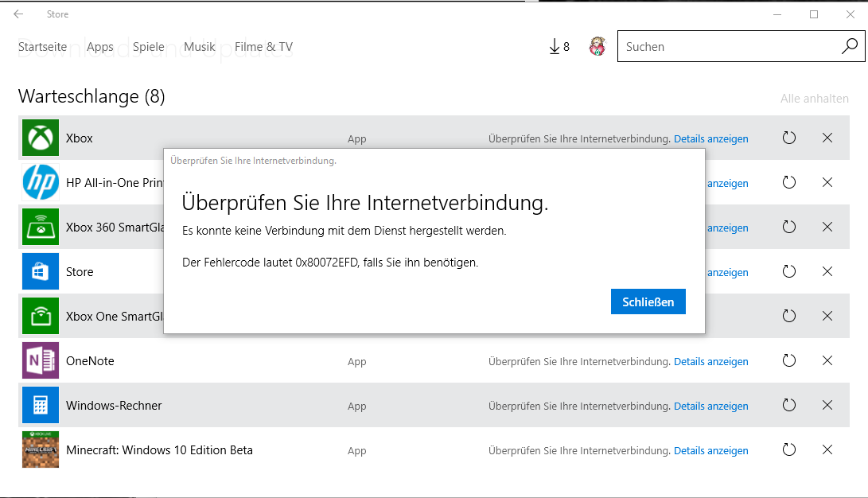This screenshot has width=868, height=498.
Task: Select the OneNote row title
Action: 90,361
